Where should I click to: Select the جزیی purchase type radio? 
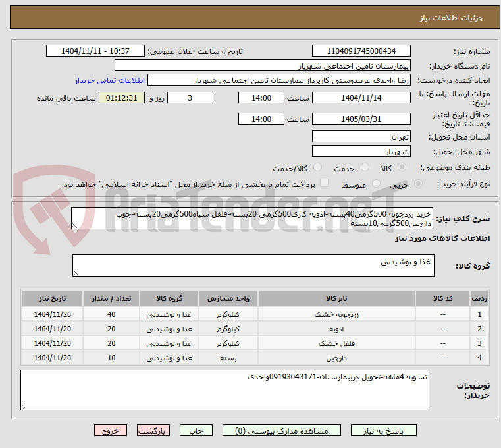418,184
